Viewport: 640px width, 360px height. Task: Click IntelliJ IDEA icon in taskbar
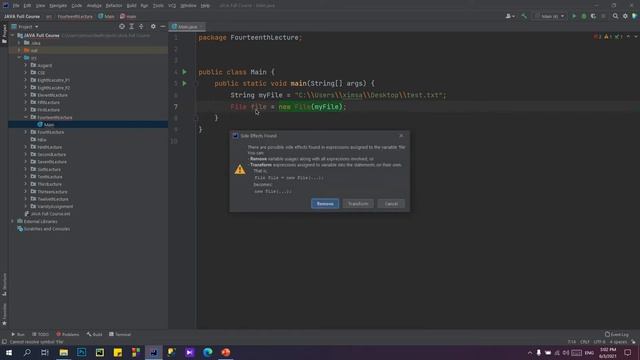(x=153, y=352)
